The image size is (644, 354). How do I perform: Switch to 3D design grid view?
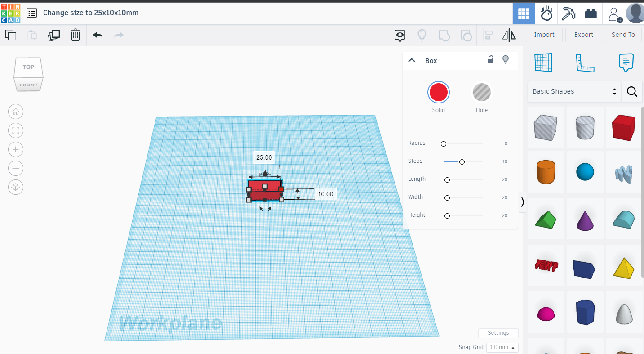click(x=524, y=13)
